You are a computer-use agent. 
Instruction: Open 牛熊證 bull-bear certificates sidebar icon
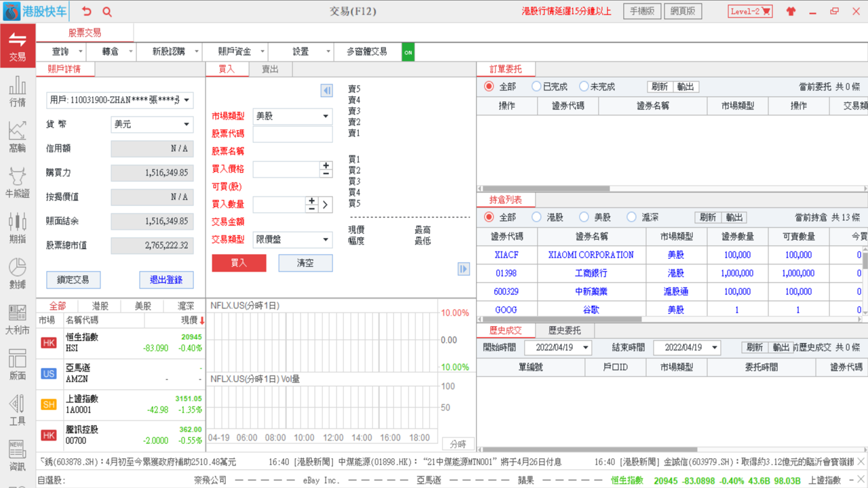18,183
